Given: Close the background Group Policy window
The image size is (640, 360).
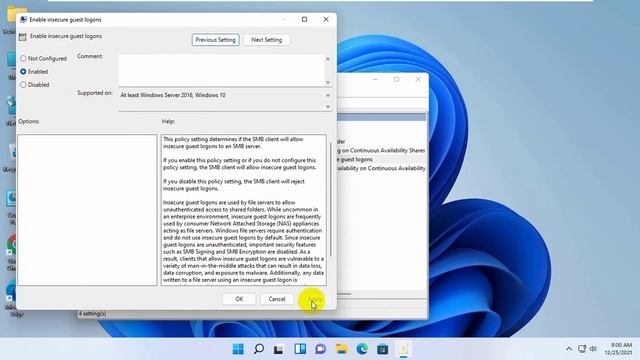Looking at the screenshot, I should coord(418,80).
